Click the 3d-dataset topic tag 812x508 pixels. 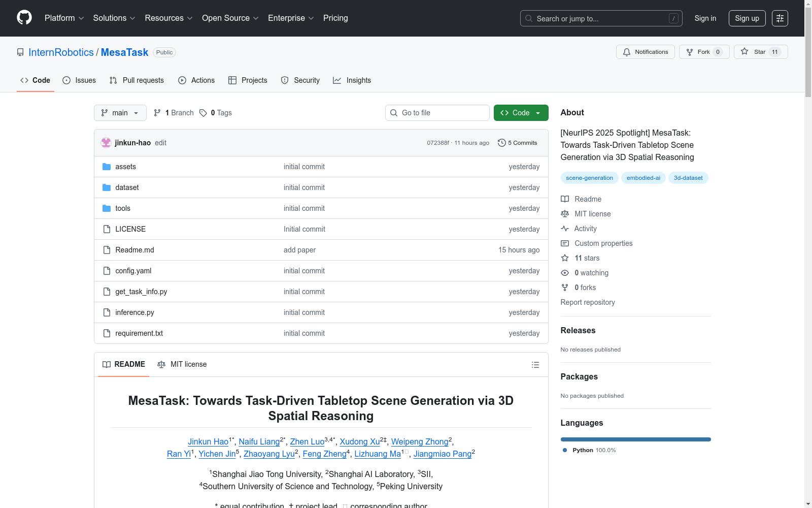pyautogui.click(x=688, y=178)
